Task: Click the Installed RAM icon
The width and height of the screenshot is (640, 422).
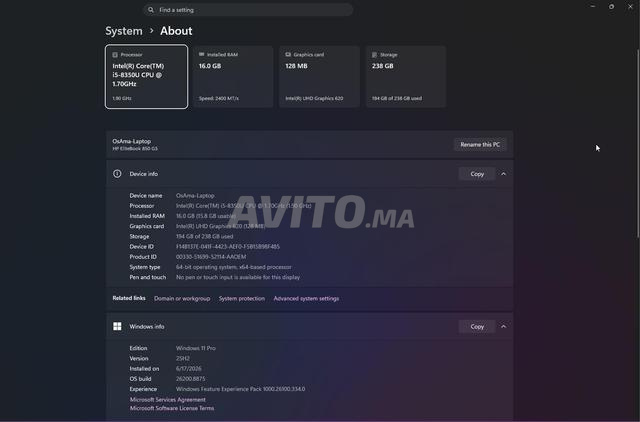Action: [x=202, y=54]
